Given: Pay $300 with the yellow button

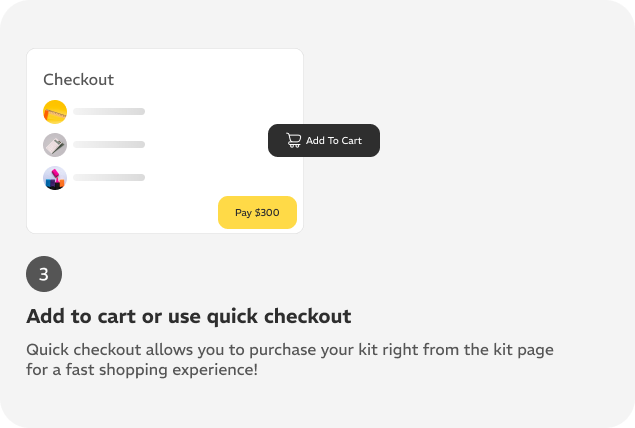Looking at the screenshot, I should (x=258, y=213).
